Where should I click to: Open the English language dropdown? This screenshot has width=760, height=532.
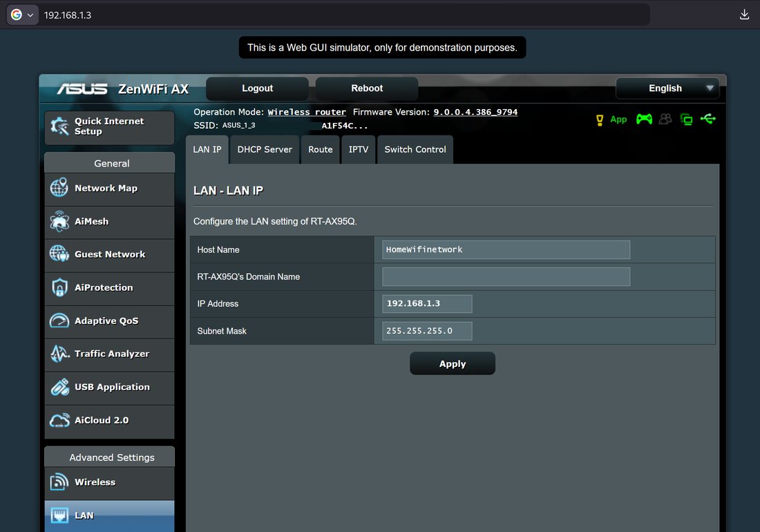pyautogui.click(x=667, y=88)
